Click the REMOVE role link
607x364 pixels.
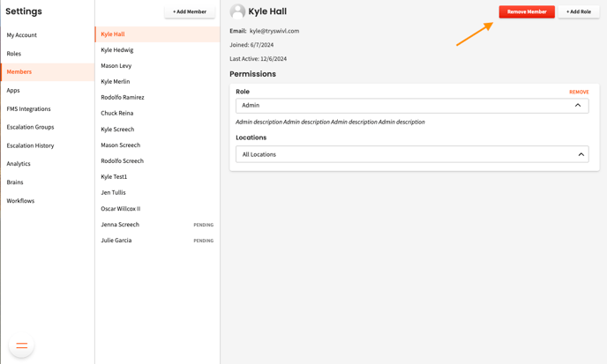click(579, 92)
